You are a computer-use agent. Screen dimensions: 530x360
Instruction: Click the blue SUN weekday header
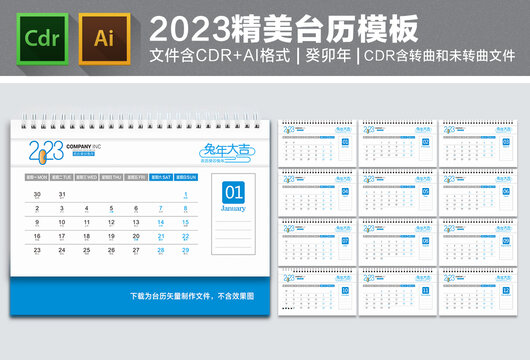186,177
